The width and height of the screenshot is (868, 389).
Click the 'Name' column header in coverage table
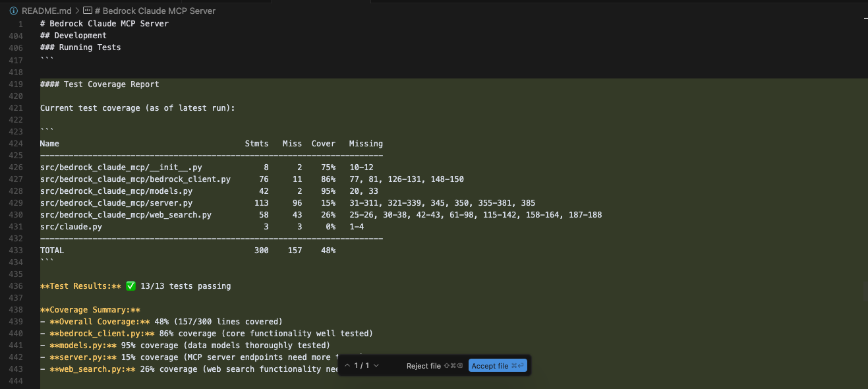pos(49,144)
